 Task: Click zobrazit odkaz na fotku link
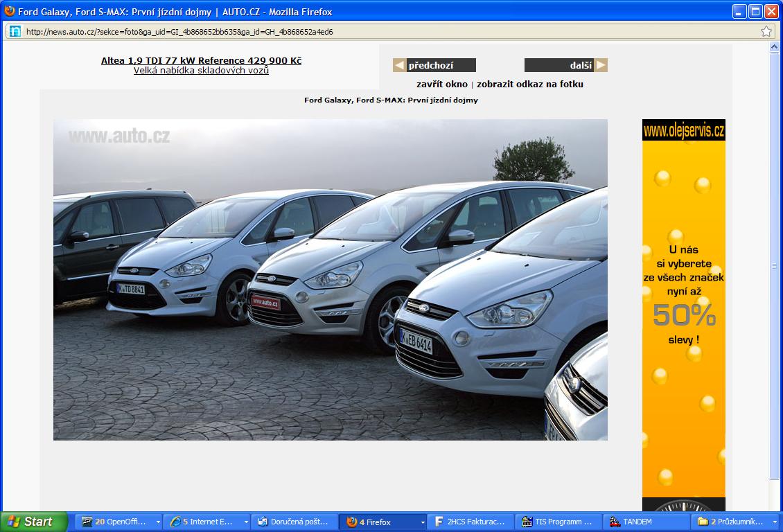530,85
